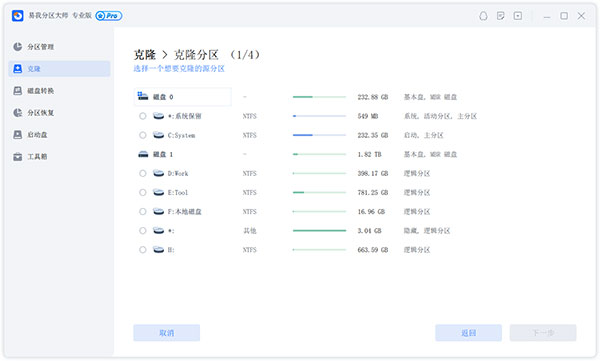Select the 克隆 sidebar item
The width and height of the screenshot is (600, 361).
tap(59, 69)
